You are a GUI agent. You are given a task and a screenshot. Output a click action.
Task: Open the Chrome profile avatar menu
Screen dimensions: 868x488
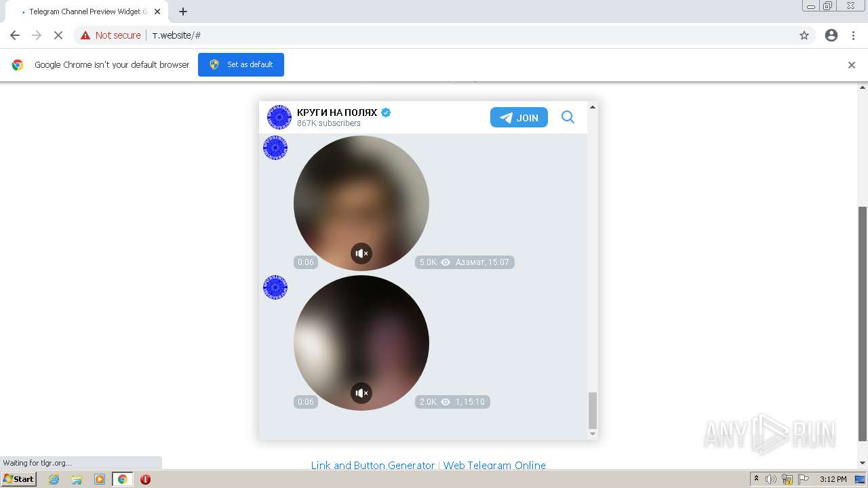831,35
